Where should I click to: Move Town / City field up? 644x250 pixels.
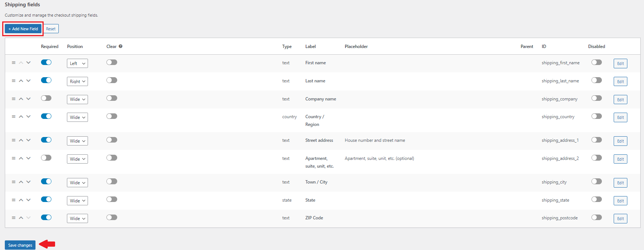21,182
